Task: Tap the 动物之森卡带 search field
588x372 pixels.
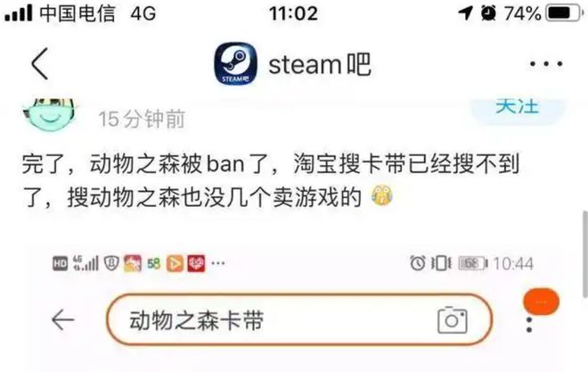Action: 298,319
